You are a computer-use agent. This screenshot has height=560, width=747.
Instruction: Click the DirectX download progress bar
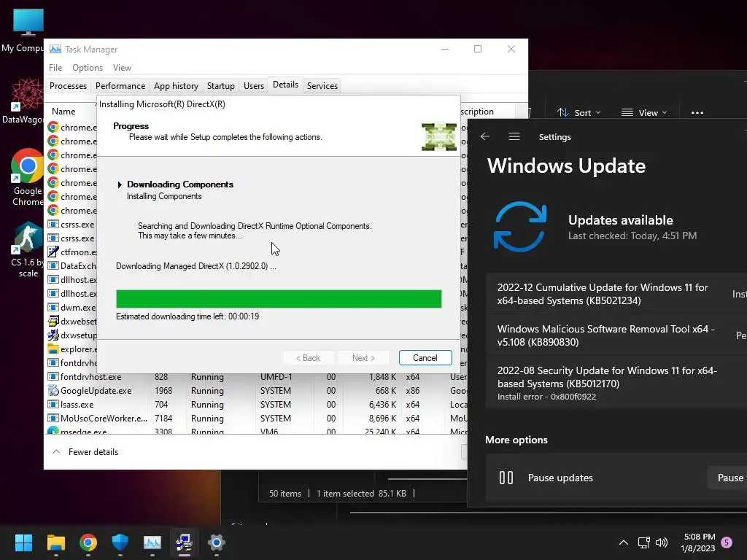279,299
